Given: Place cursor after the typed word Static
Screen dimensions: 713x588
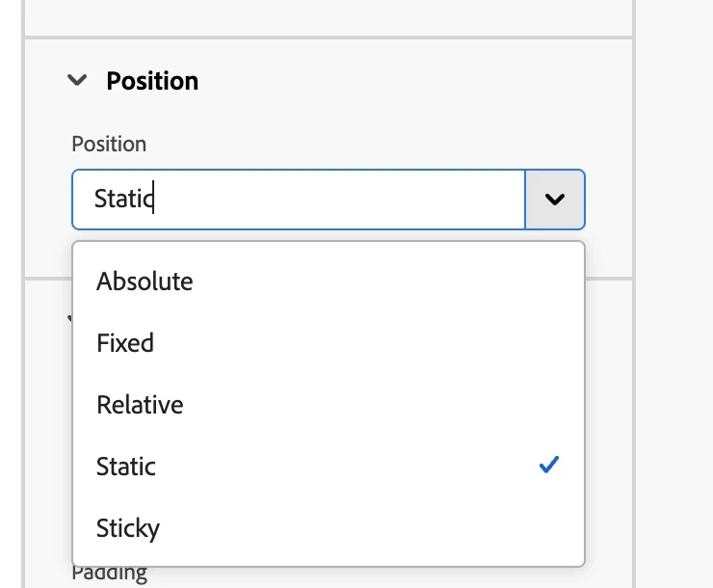Looking at the screenshot, I should (x=155, y=200).
